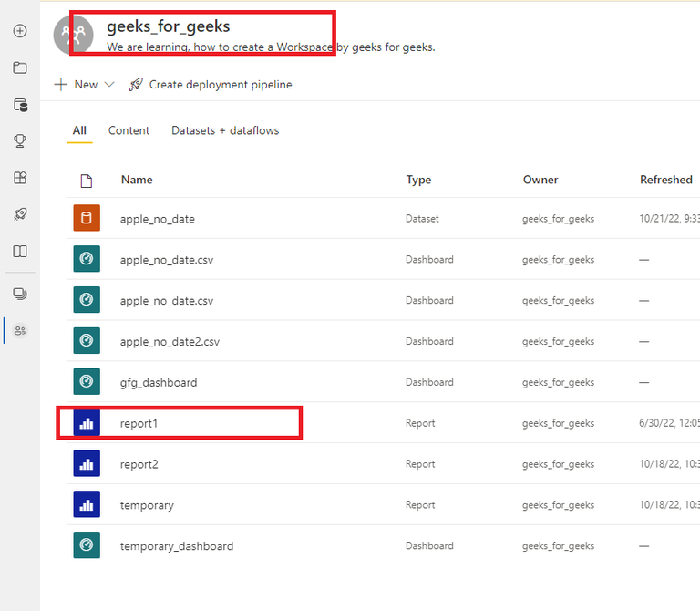Switch to the Datasets + dataflows tab
Viewport: 700px width, 611px height.
225,130
